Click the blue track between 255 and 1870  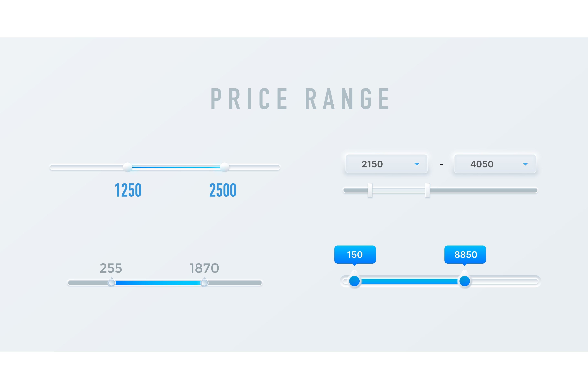pyautogui.click(x=158, y=283)
